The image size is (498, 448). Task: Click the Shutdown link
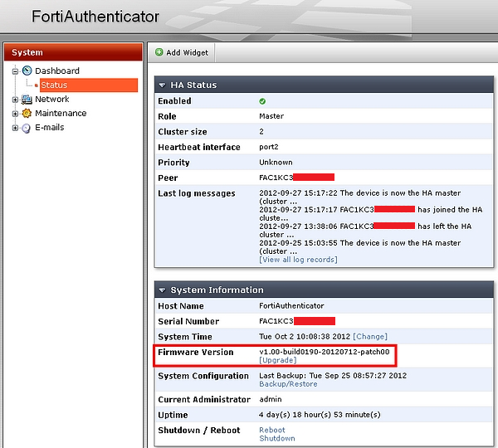pos(277,438)
